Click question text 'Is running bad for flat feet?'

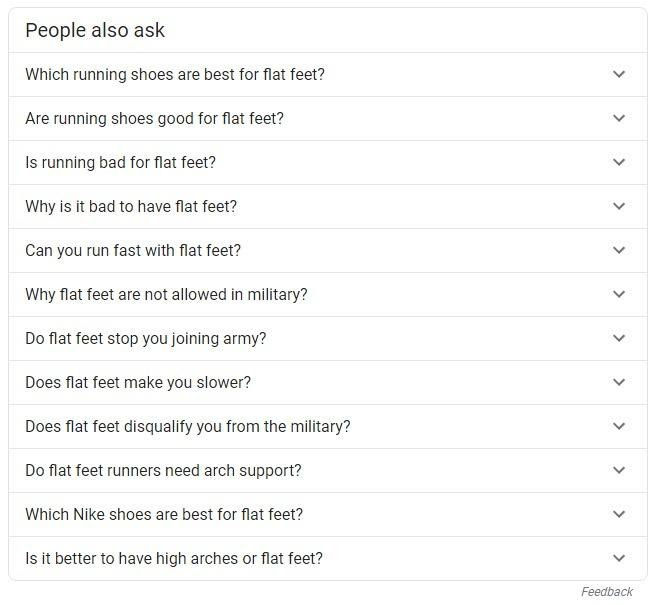click(120, 163)
